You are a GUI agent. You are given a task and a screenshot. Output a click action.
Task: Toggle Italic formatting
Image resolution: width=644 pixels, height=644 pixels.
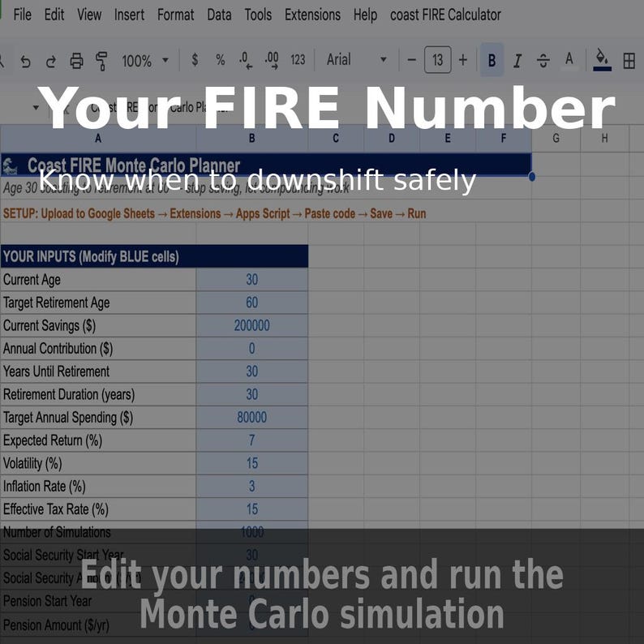[517, 61]
